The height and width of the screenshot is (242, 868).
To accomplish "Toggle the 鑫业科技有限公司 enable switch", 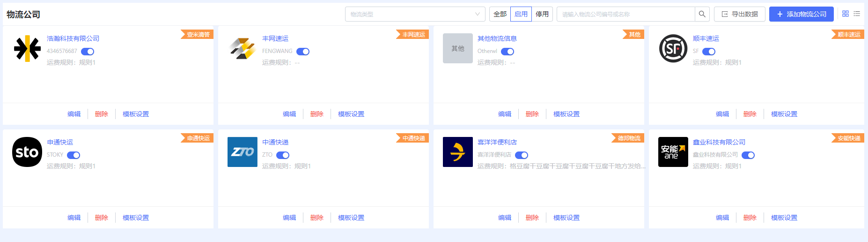I will pyautogui.click(x=748, y=155).
